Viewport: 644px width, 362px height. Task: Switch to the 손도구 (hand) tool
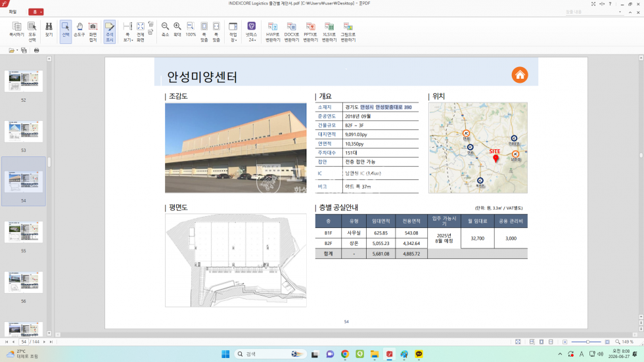click(x=80, y=30)
